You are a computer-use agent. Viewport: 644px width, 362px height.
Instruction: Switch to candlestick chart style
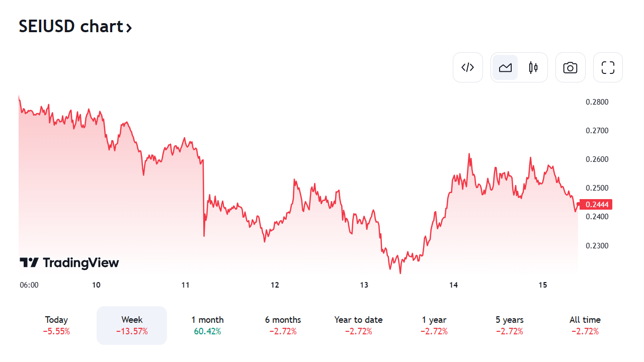[533, 67]
